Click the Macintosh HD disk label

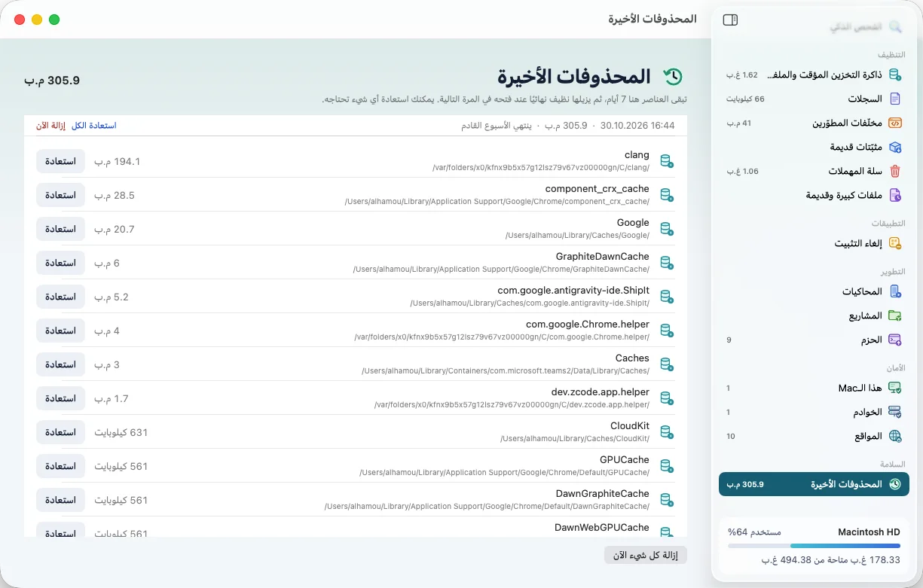pos(869,532)
